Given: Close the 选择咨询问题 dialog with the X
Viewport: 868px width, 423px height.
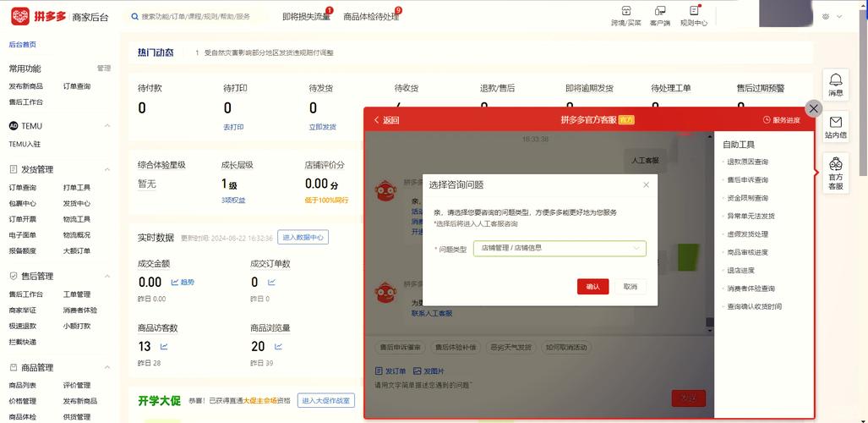Looking at the screenshot, I should coord(646,184).
